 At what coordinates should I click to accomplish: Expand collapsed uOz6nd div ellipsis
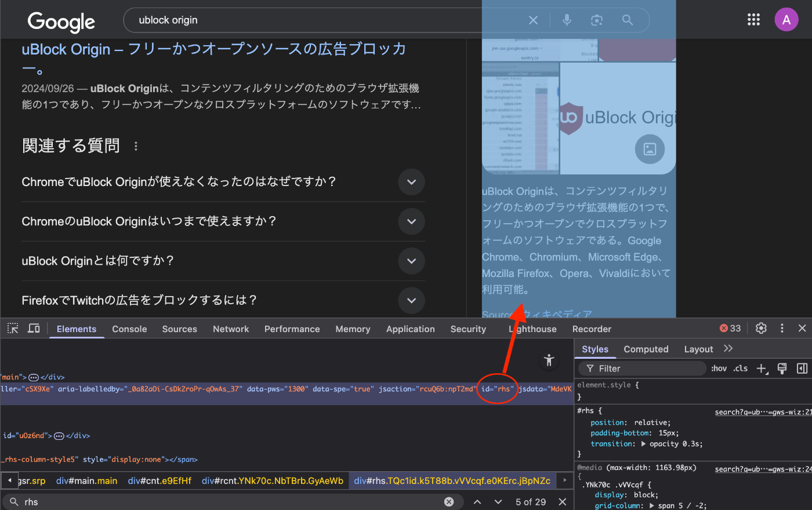[x=59, y=436]
